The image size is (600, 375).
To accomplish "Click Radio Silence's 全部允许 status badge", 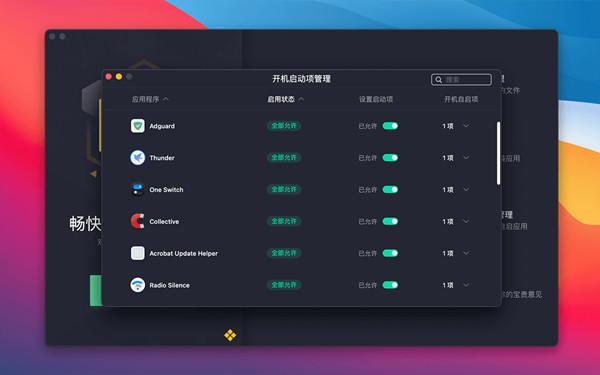I will coord(284,285).
